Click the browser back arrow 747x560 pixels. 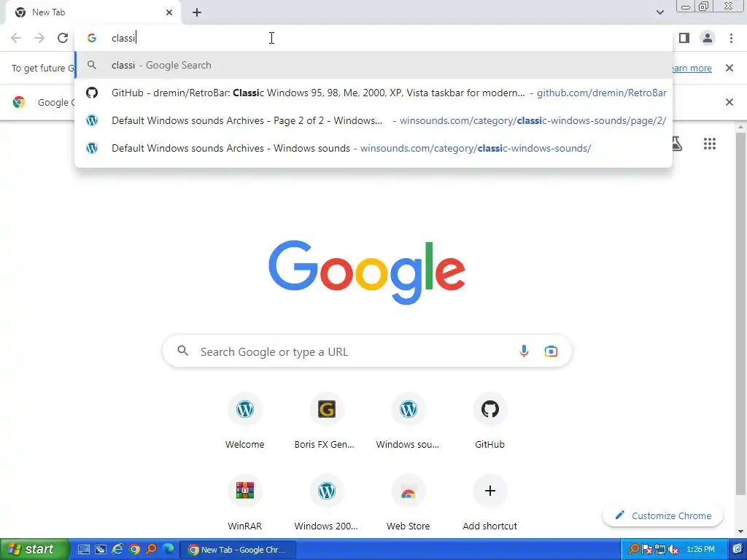[x=16, y=38]
